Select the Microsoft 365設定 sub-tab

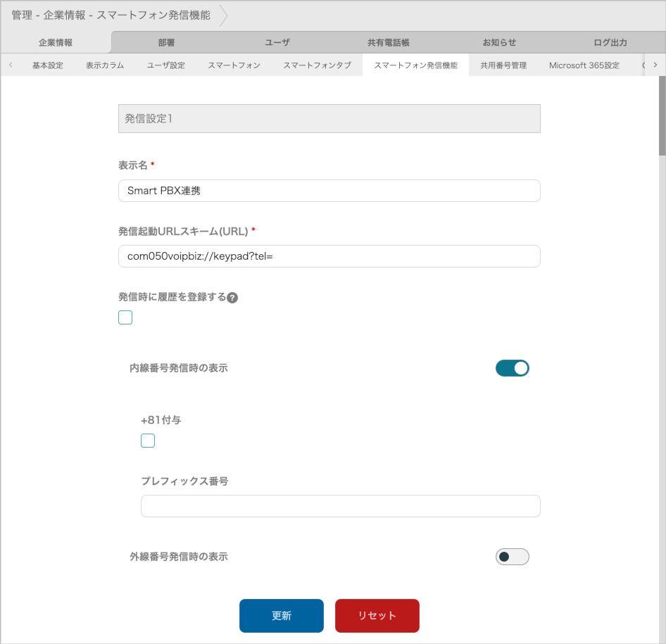pos(584,65)
